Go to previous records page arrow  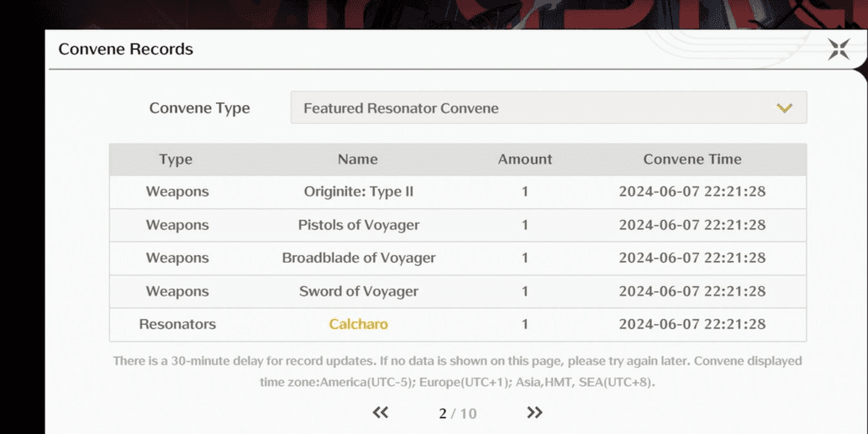(x=381, y=412)
